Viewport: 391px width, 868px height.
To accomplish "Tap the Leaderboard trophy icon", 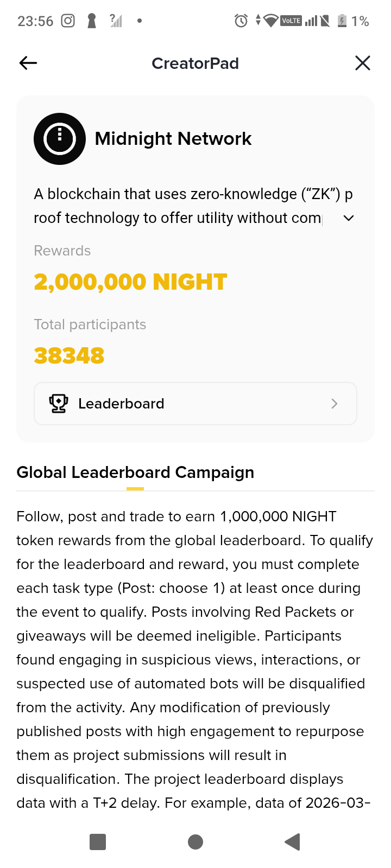I will (x=59, y=404).
